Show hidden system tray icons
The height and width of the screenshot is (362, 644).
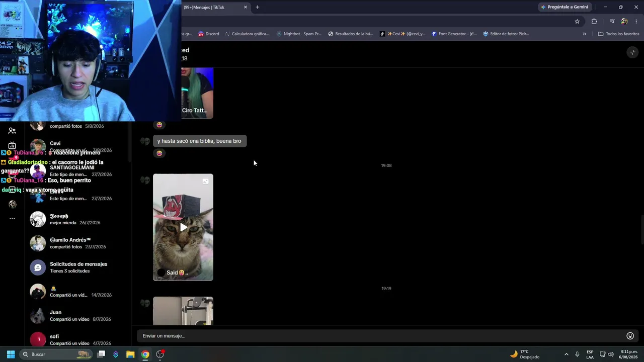566,354
